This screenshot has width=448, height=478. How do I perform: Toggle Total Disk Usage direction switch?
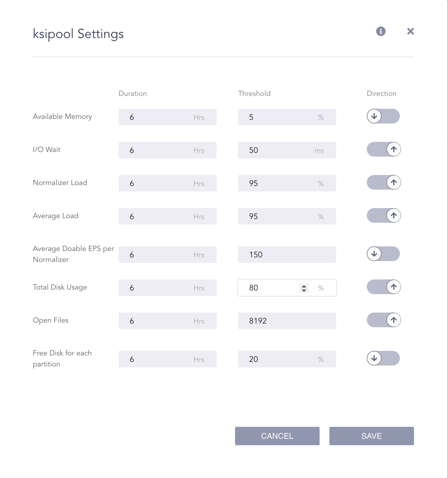(x=384, y=287)
